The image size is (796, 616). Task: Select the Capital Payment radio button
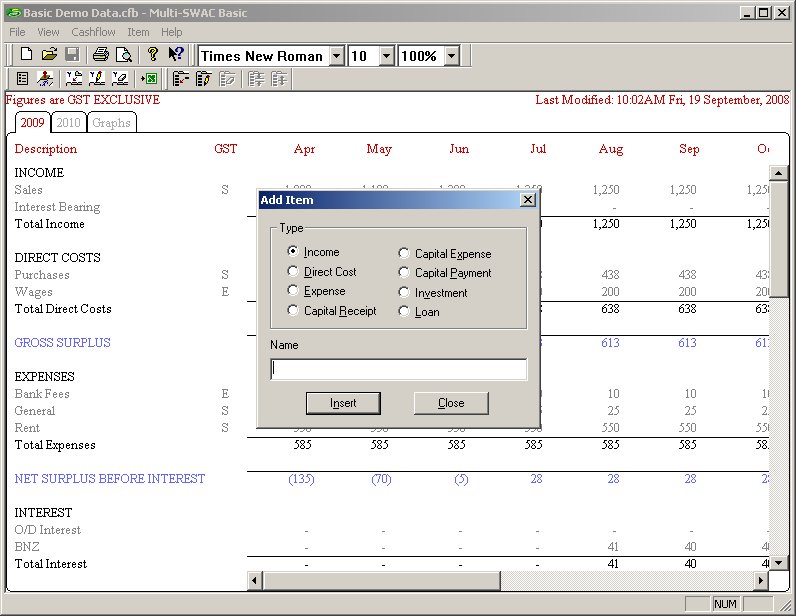(x=404, y=272)
